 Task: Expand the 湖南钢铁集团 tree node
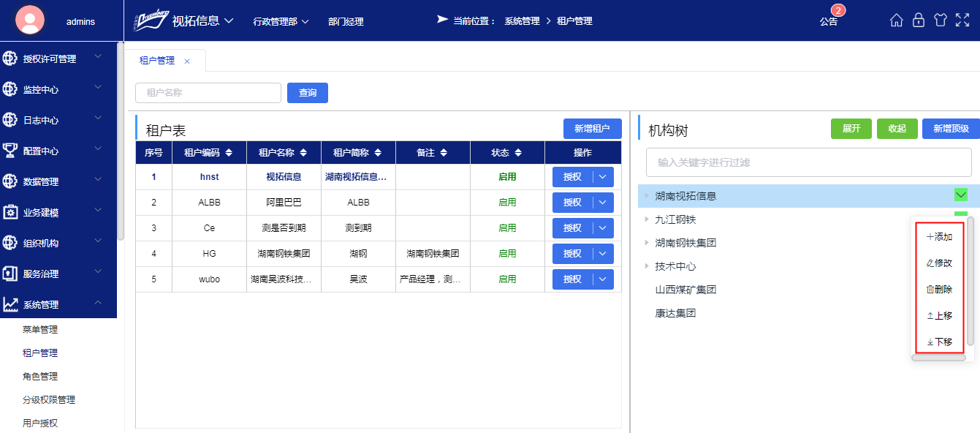[647, 243]
